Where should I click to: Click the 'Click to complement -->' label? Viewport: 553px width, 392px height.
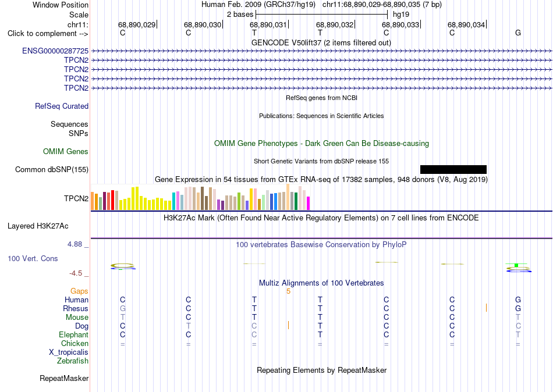(48, 34)
